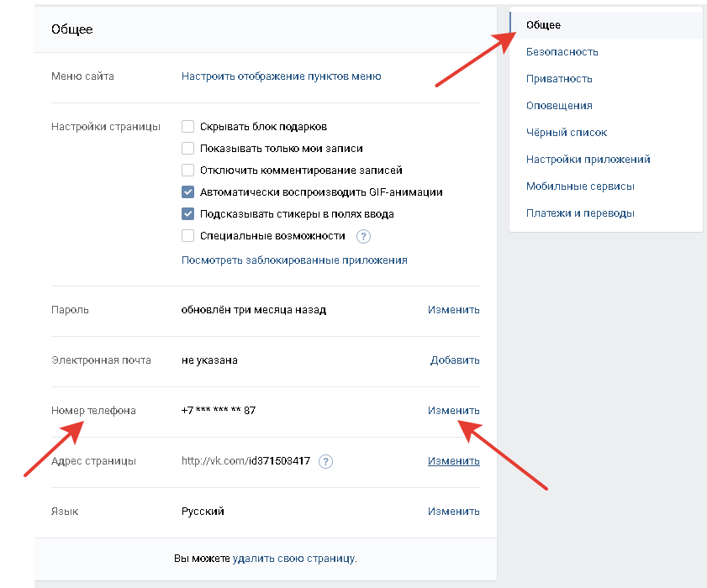
Task: Tick the Специальные возможности checkbox
Action: tap(188, 236)
